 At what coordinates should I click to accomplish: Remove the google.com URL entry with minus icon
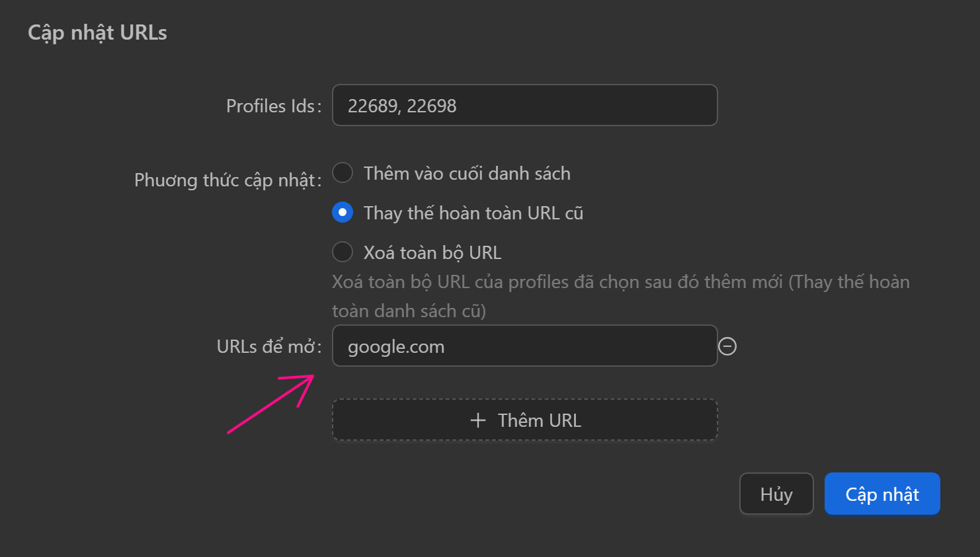[x=727, y=346]
